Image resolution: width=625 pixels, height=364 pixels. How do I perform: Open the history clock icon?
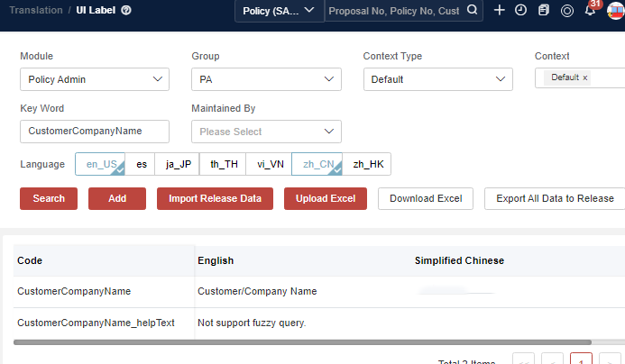(x=520, y=10)
